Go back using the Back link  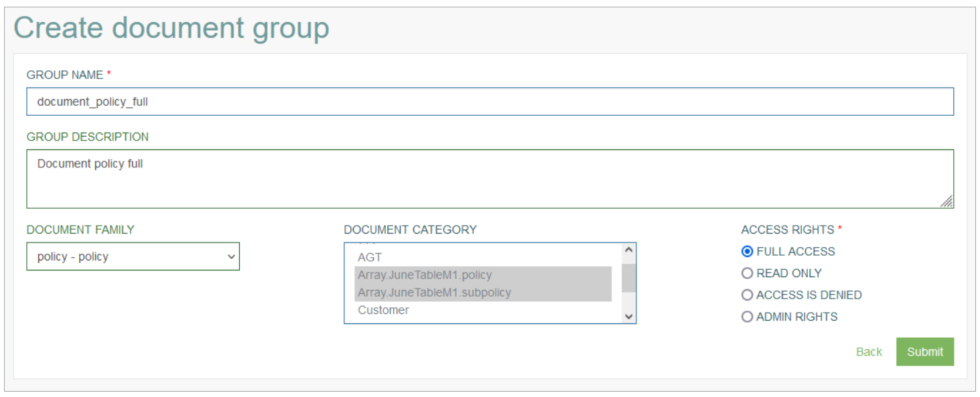tap(869, 351)
